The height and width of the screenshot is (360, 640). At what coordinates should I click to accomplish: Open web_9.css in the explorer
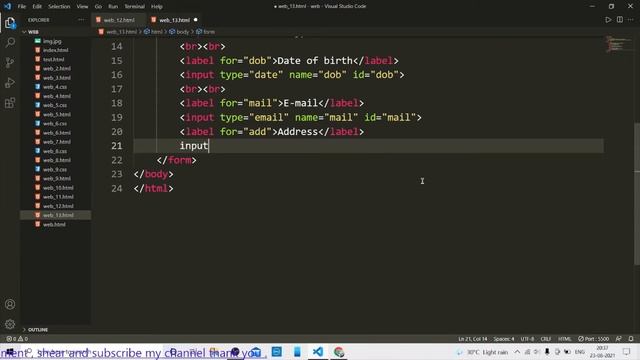point(56,169)
